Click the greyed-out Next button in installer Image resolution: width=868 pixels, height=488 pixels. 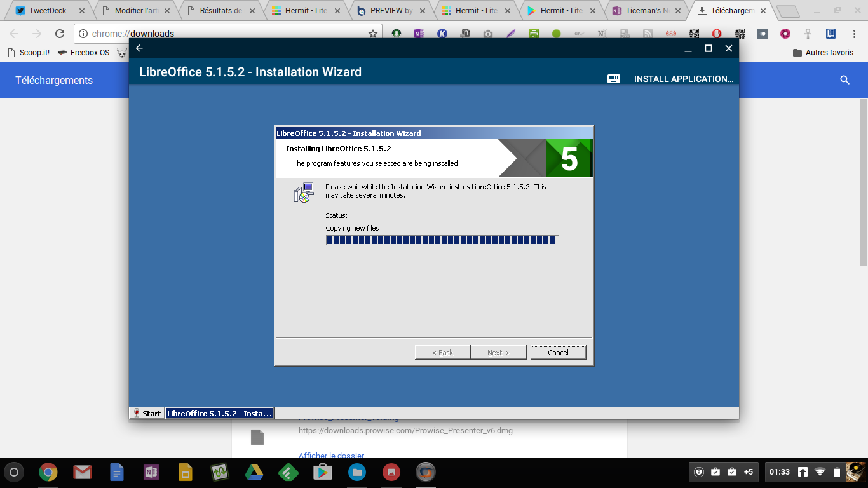coord(498,352)
